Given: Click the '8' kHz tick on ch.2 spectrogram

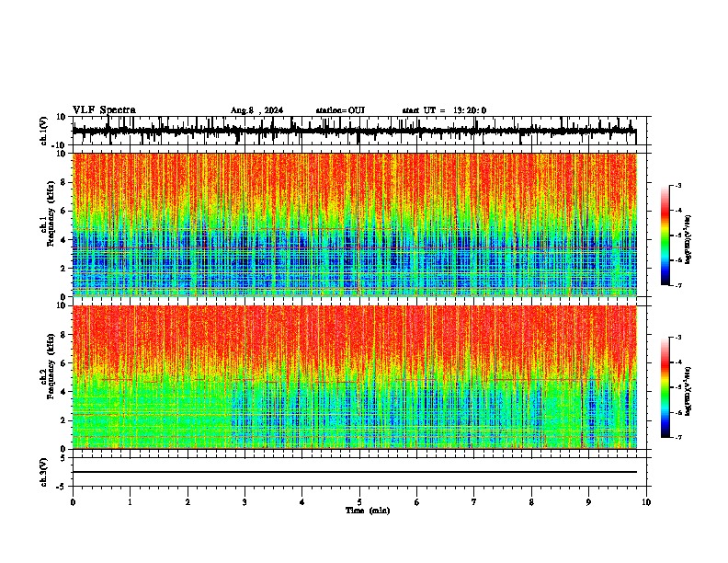Looking at the screenshot, I should tap(64, 335).
